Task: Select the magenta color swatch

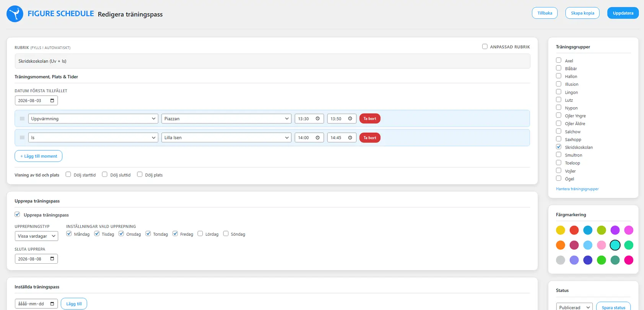Action: tap(629, 230)
